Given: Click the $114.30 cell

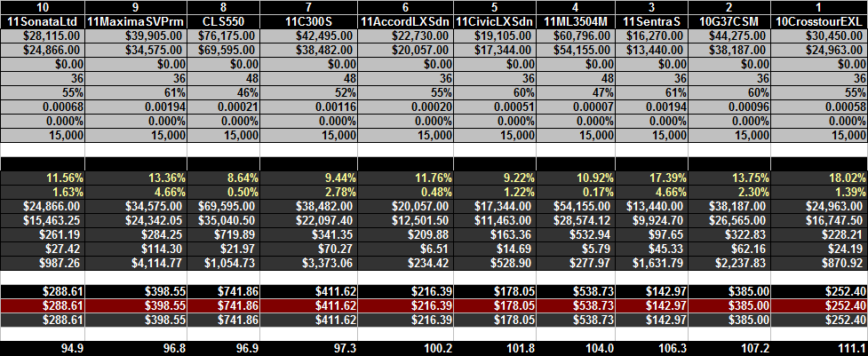Looking at the screenshot, I should [136, 249].
